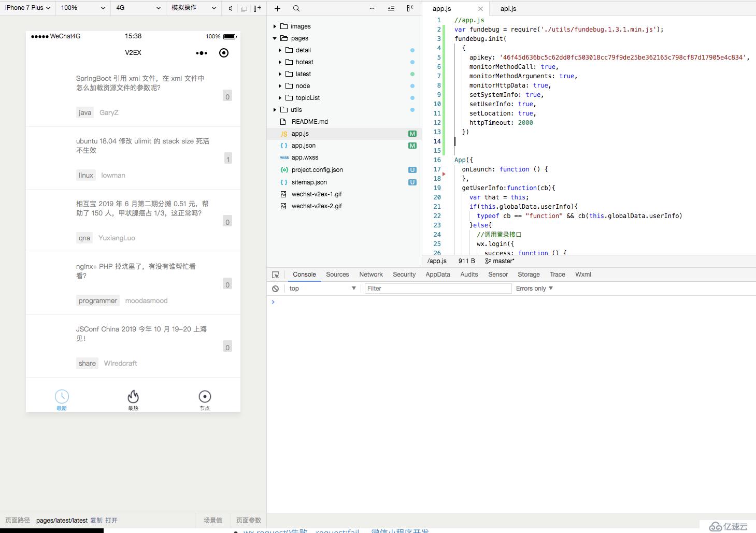Open the 'Errors only' level dropdown
756x533 pixels.
click(534, 289)
